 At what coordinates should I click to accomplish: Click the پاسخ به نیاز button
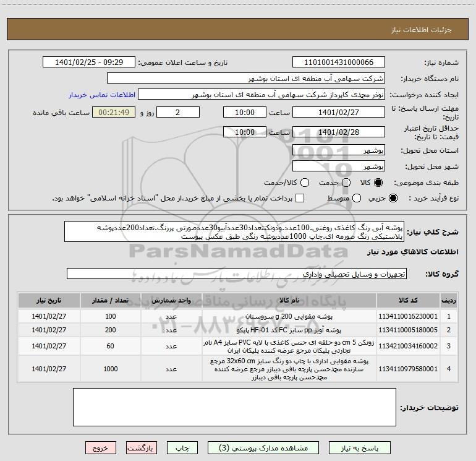point(360,448)
